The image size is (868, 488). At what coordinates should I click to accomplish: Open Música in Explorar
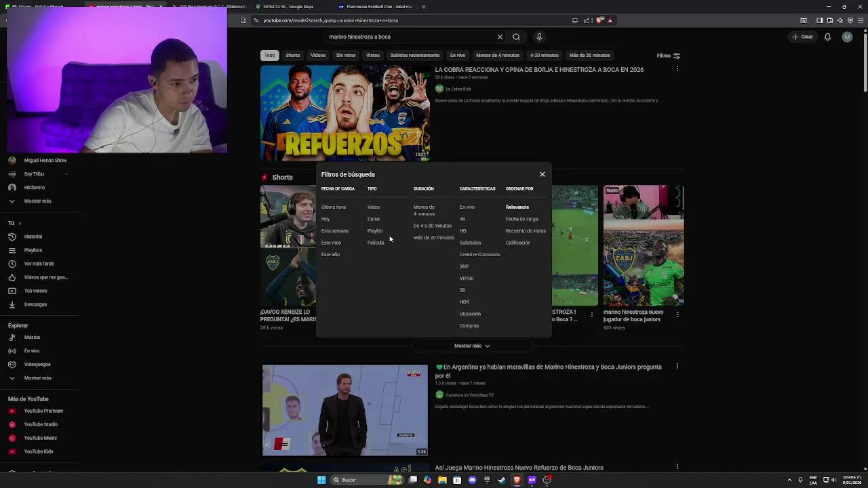(32, 337)
